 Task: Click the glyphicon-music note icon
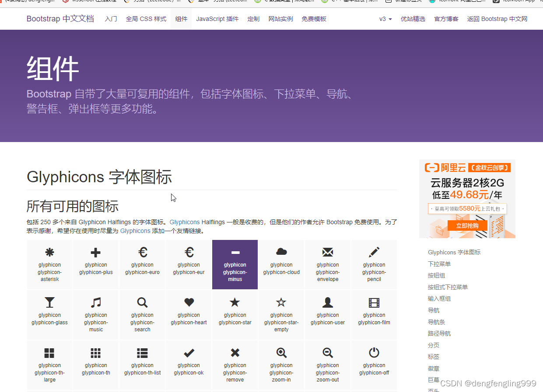(96, 302)
